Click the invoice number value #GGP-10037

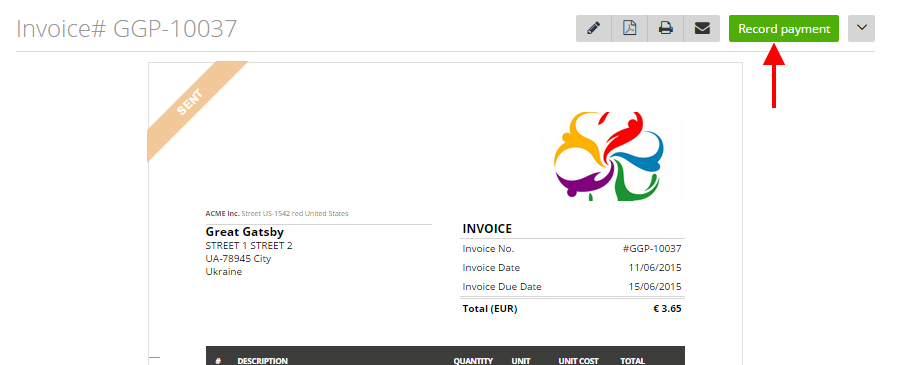click(x=652, y=249)
